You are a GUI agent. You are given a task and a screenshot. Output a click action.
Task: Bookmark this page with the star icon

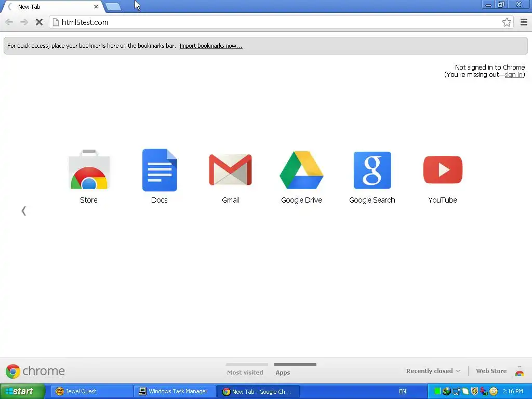click(x=507, y=22)
